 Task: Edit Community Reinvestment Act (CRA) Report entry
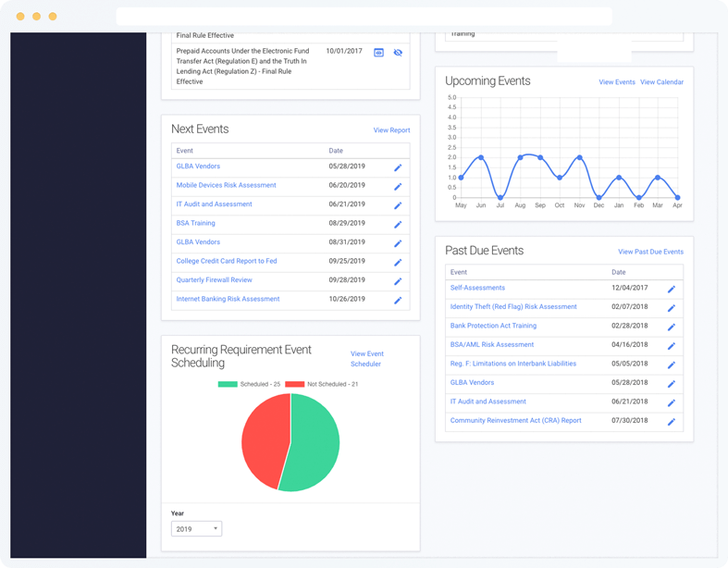click(672, 422)
